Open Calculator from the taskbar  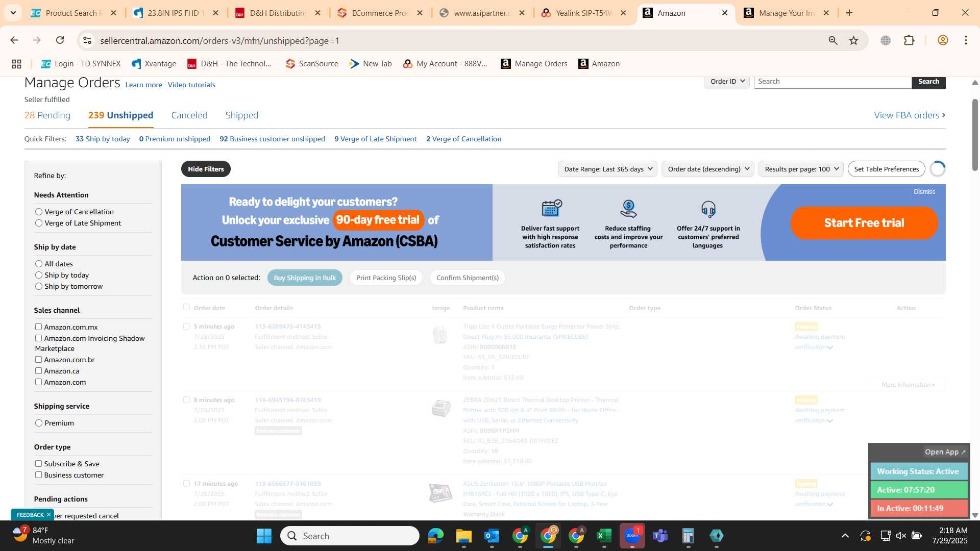point(688,536)
